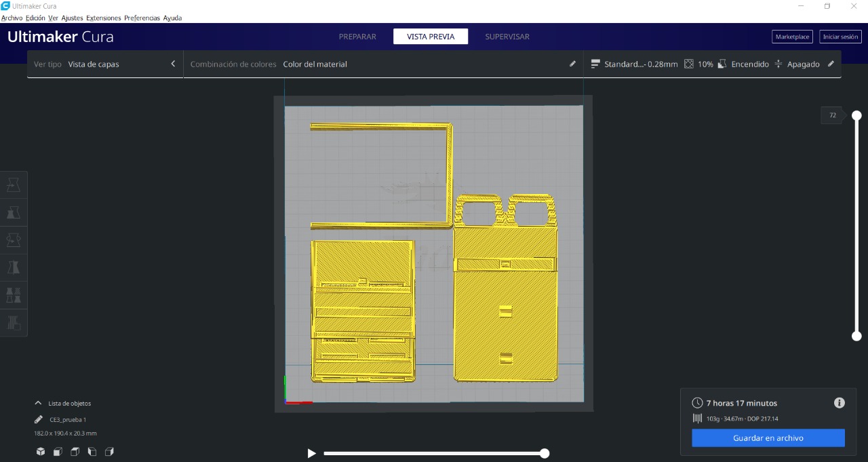Click the 10% infill value
868x462 pixels.
705,64
